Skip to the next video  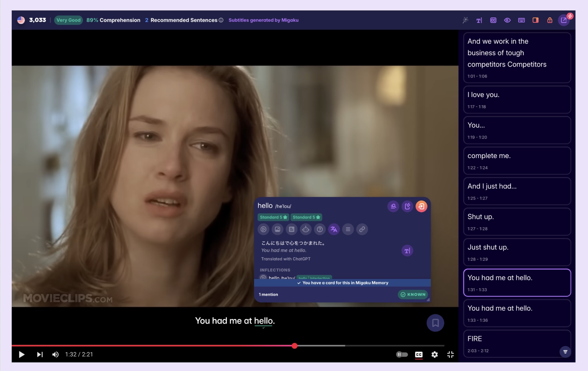tap(40, 355)
